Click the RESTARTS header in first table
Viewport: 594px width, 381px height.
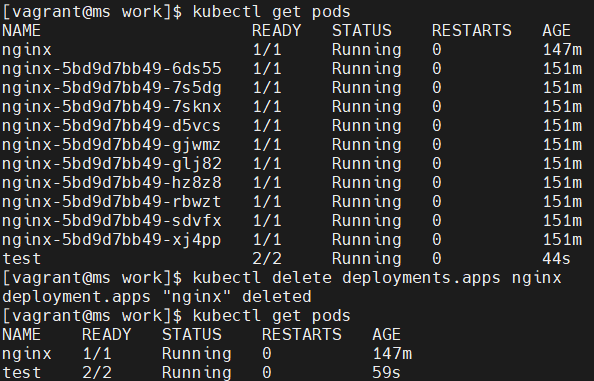click(x=472, y=31)
